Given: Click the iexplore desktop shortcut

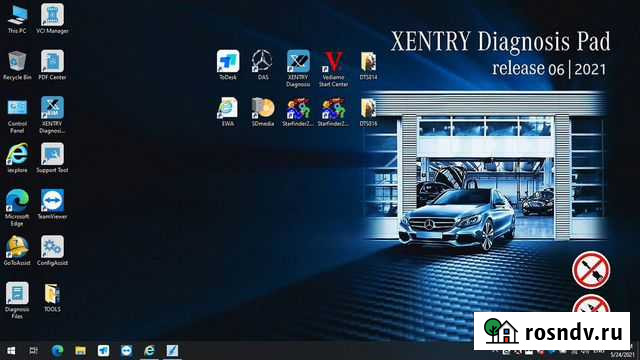Looking at the screenshot, I should pyautogui.click(x=17, y=158).
